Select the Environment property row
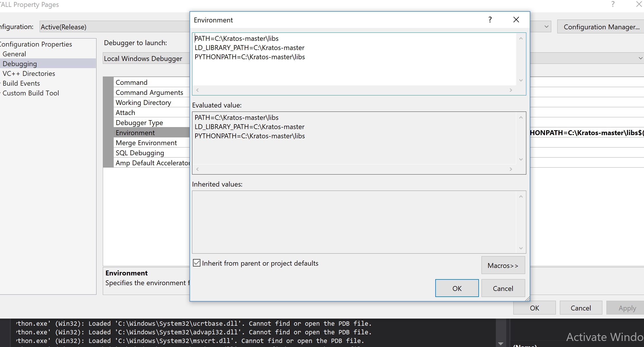Screen dimensions: 644x347 pos(135,133)
